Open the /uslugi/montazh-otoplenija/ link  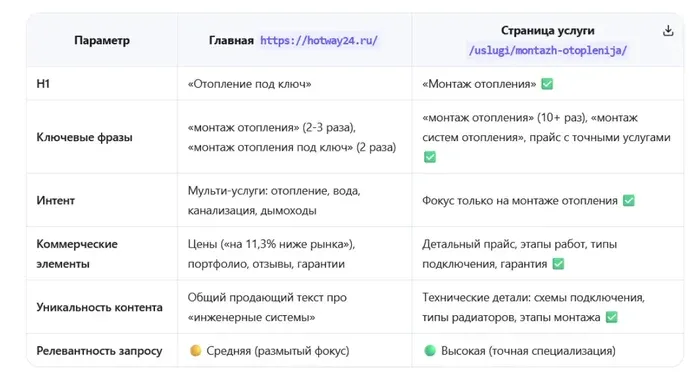pyautogui.click(x=548, y=50)
